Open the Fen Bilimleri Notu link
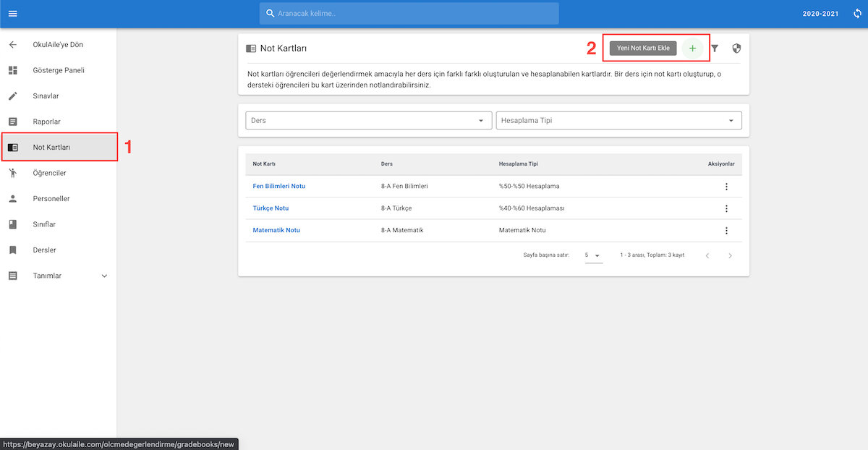Viewport: 868px width, 450px height. coord(279,187)
